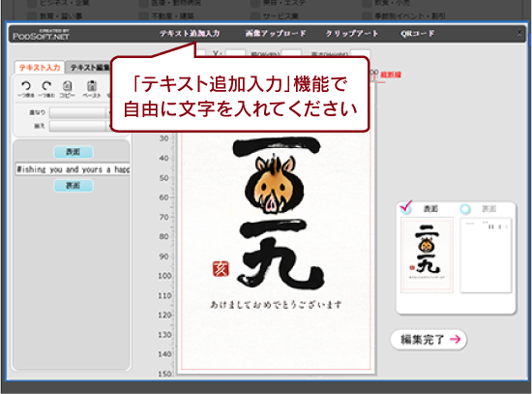Tick the 不動産・建築 checkbox in the background page
Image resolution: width=532 pixels, height=394 pixels.
(144, 15)
